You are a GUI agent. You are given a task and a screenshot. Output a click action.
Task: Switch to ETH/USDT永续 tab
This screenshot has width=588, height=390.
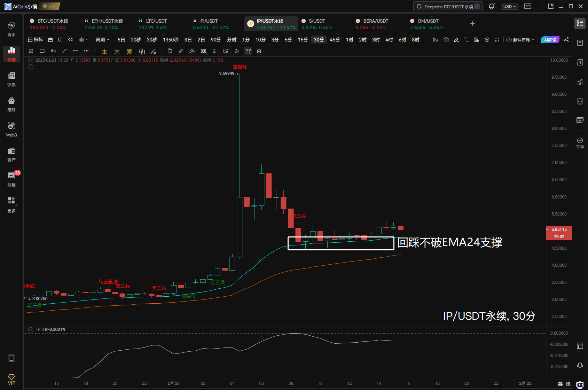coord(105,24)
